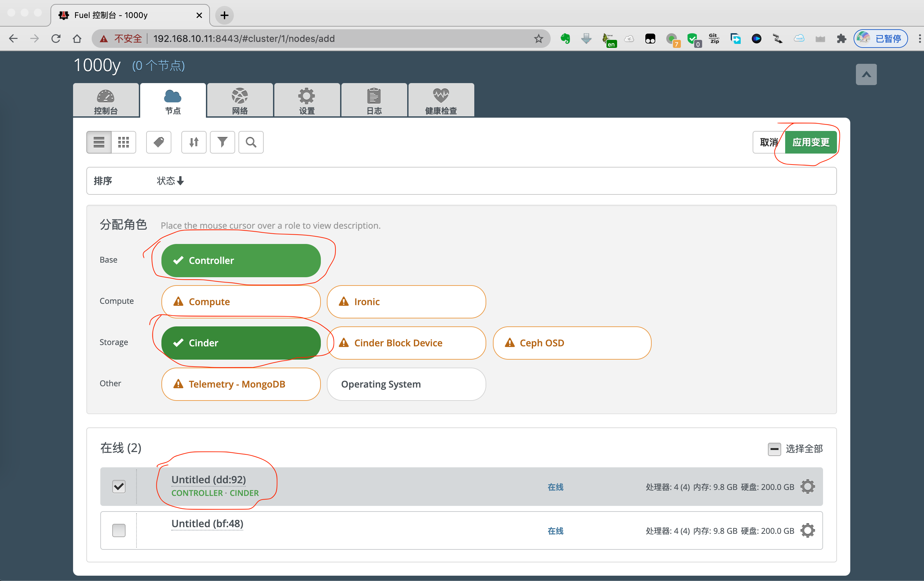Click node name Untitled (bf:48)
The image size is (924, 581).
(207, 524)
